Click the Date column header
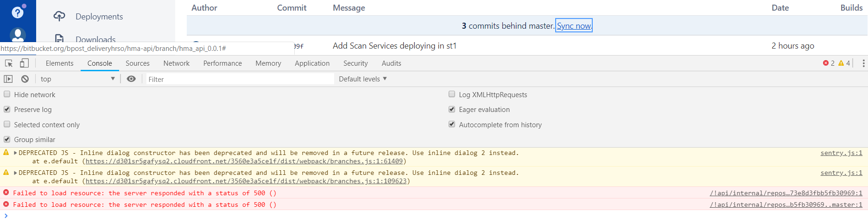The height and width of the screenshot is (223, 868). tap(780, 8)
